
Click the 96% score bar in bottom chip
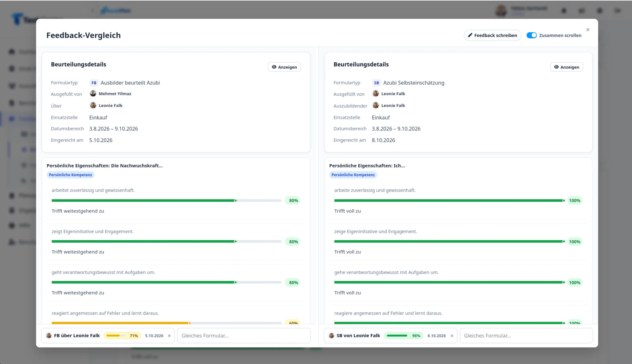pos(404,336)
